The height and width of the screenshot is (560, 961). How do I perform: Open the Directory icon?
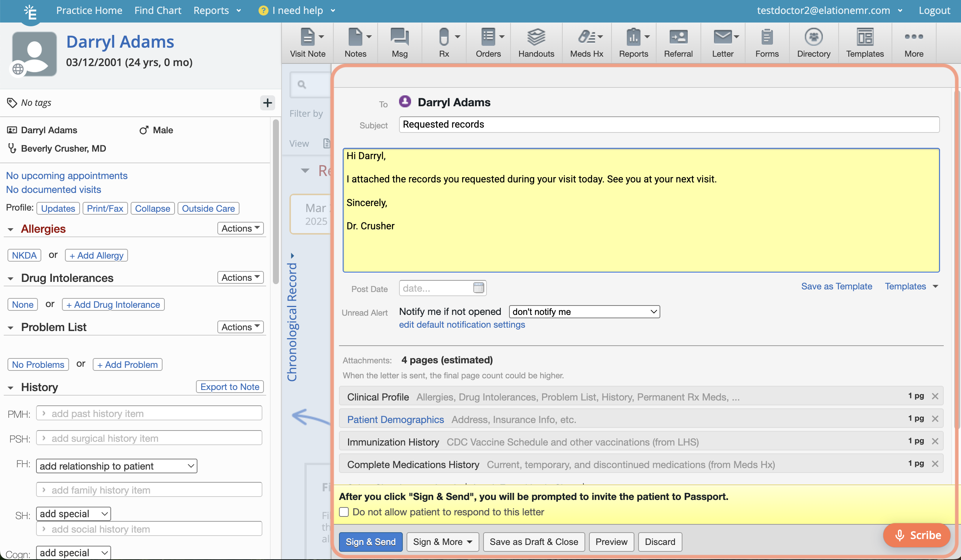813,43
